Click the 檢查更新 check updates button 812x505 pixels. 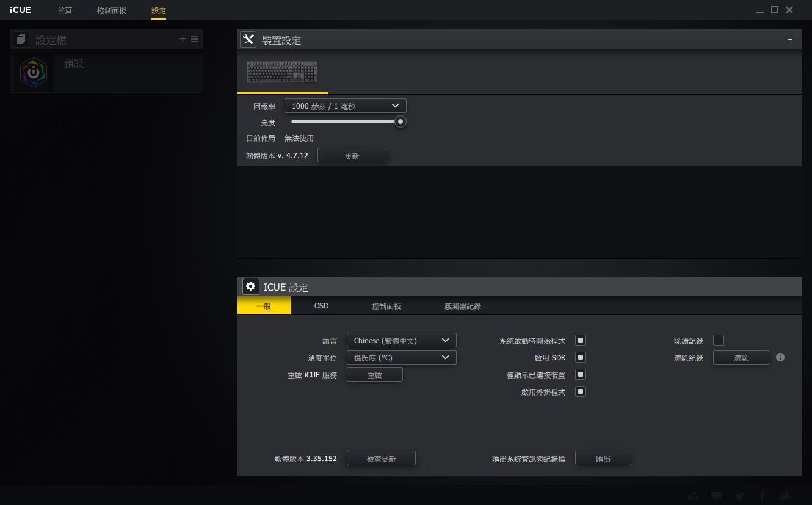pyautogui.click(x=381, y=459)
